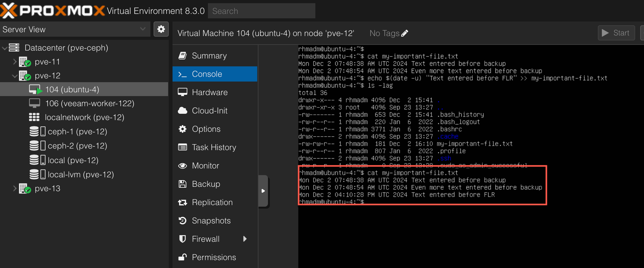
Task: Select VM 106 (veeam-worker-122)
Action: [84, 103]
